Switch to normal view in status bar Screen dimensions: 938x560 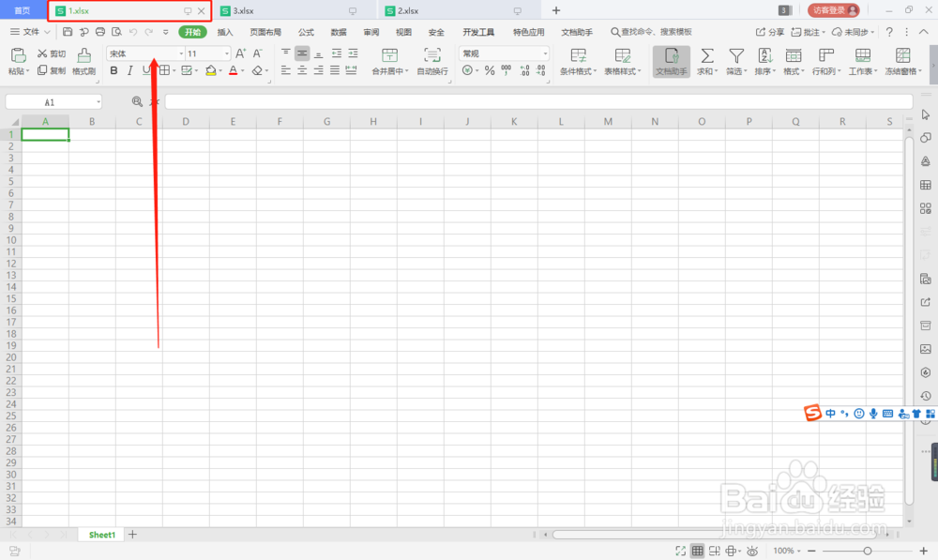[x=698, y=551]
